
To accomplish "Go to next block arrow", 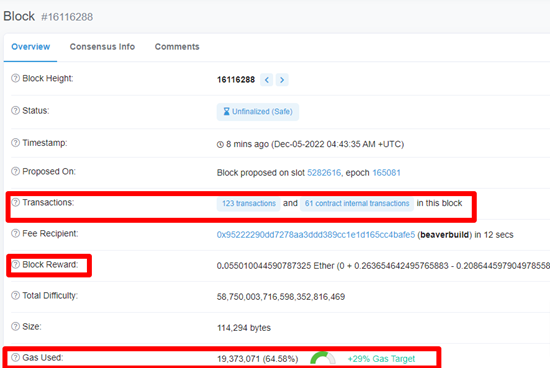I will [282, 80].
